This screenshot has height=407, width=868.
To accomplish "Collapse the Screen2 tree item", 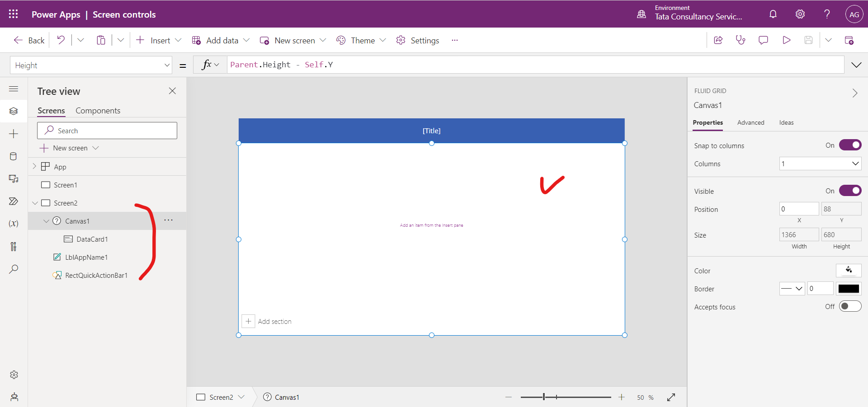I will [x=35, y=202].
